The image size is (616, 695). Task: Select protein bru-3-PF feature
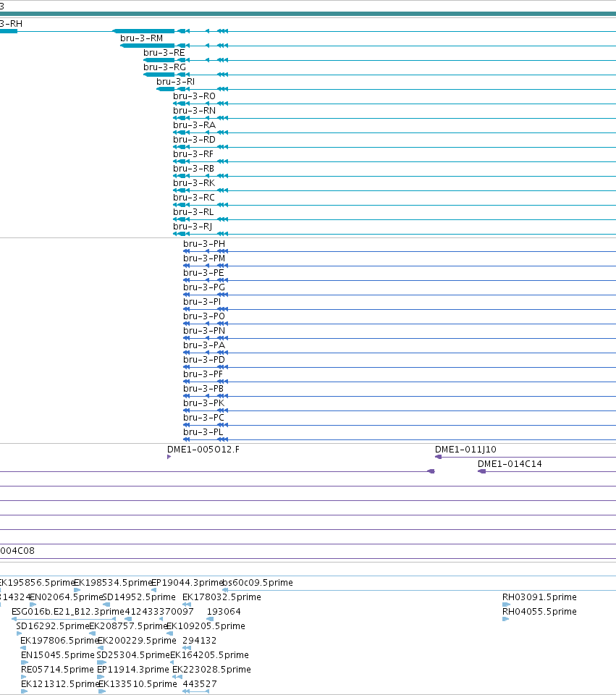203,374
